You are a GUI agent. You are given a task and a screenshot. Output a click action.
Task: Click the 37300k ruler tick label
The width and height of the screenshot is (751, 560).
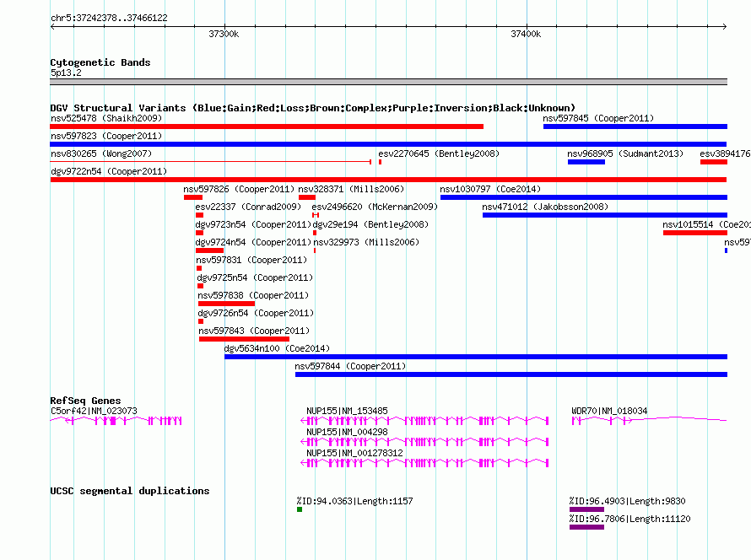click(x=224, y=34)
